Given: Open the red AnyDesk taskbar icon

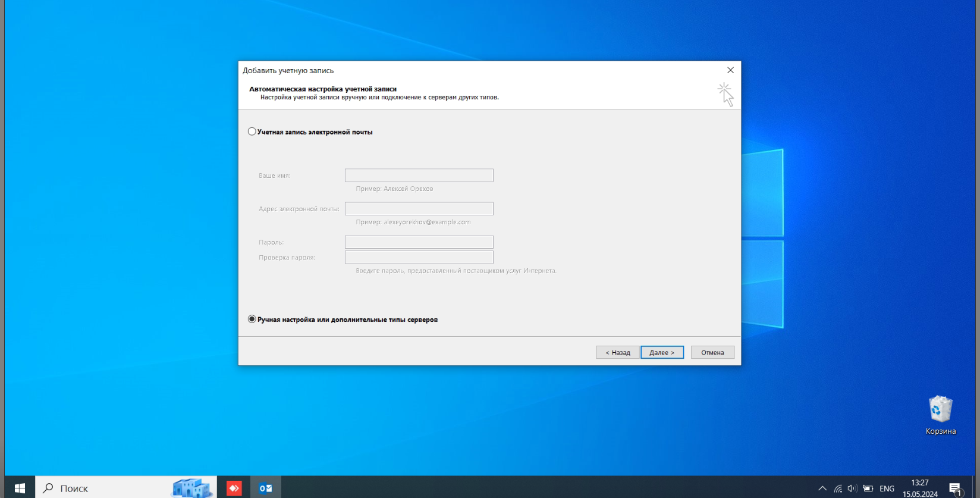Looking at the screenshot, I should point(234,488).
